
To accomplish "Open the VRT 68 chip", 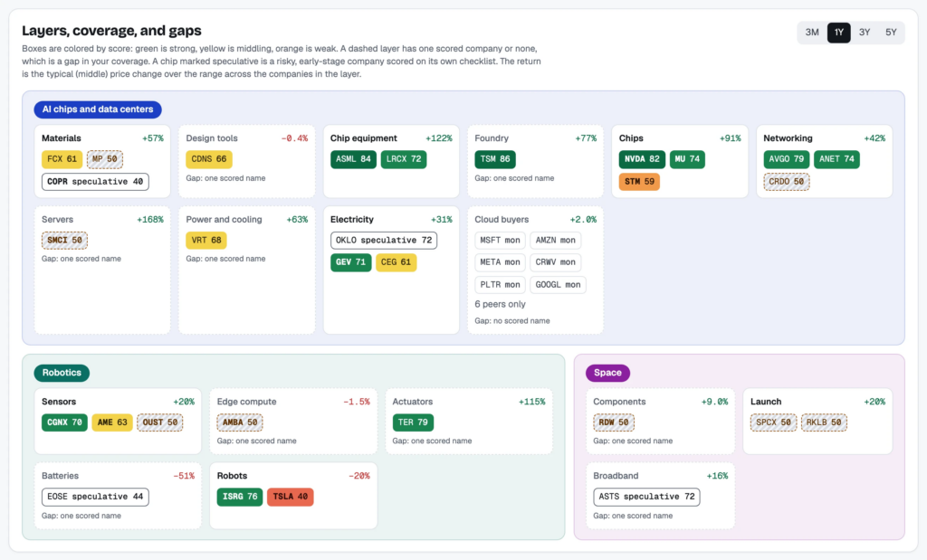I will [x=206, y=240].
